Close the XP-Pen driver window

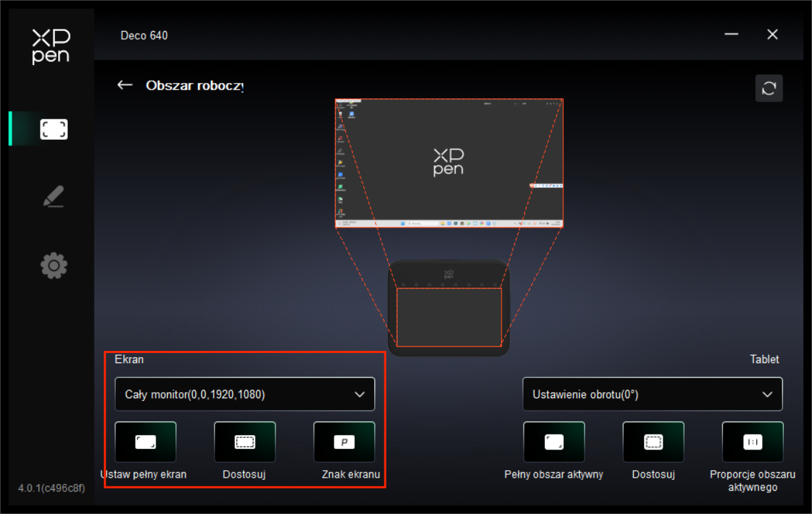[x=772, y=34]
